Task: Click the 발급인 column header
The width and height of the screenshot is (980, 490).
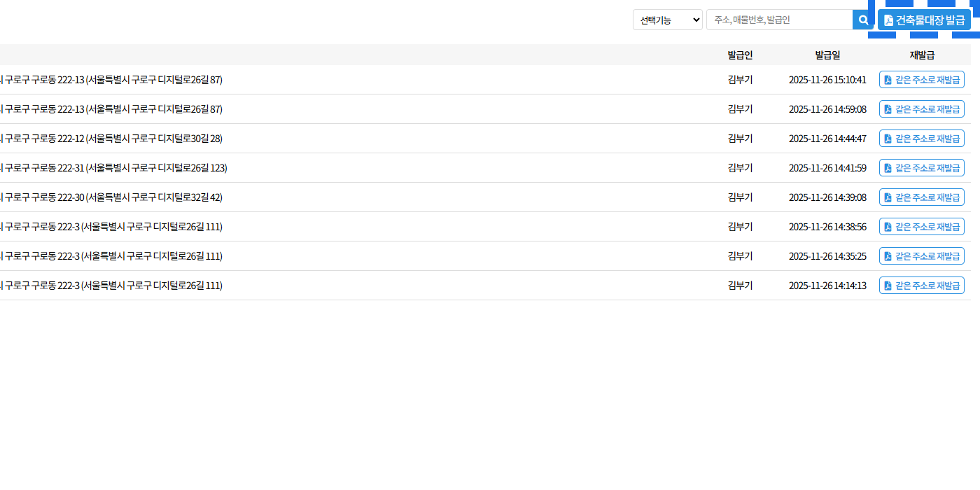Action: pyautogui.click(x=740, y=55)
